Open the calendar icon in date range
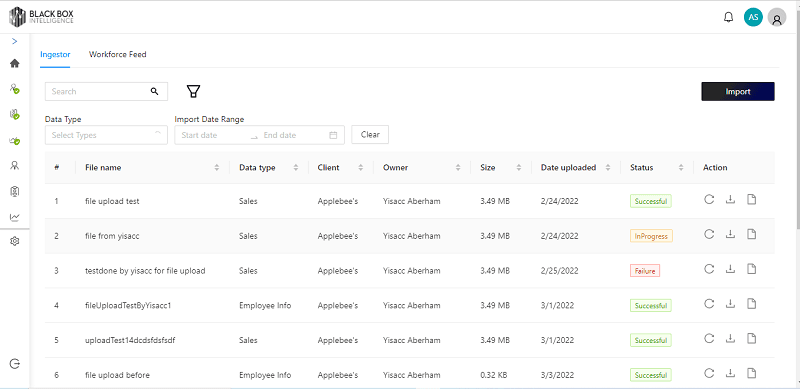The height and width of the screenshot is (389, 800). tap(333, 135)
